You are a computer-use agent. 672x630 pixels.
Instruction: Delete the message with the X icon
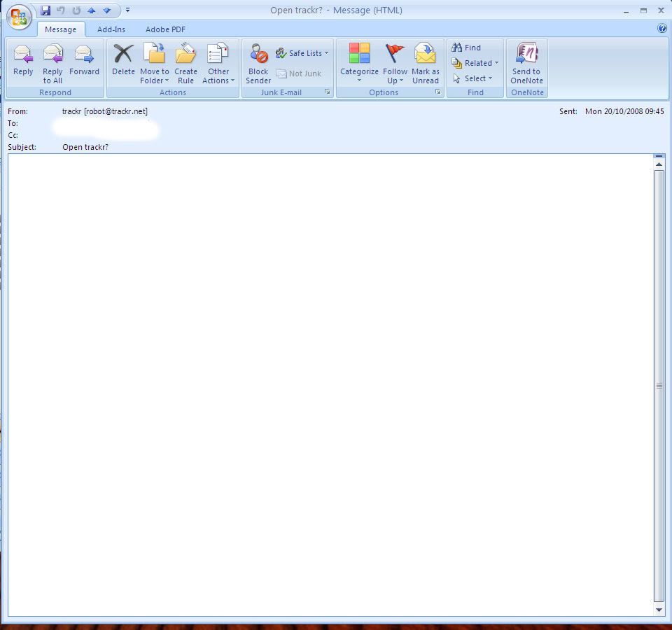pos(123,54)
